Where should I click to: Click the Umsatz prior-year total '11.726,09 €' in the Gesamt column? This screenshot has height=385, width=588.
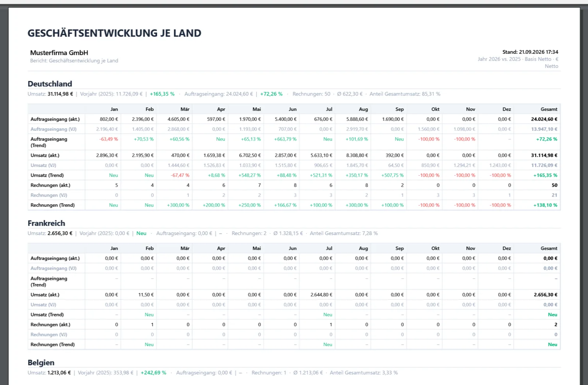coord(544,165)
